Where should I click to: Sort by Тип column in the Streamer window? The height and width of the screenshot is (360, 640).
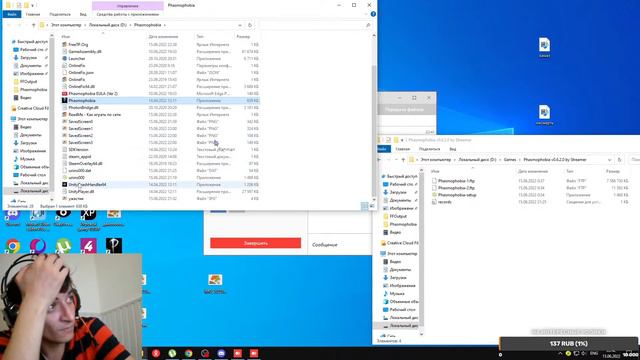569,171
